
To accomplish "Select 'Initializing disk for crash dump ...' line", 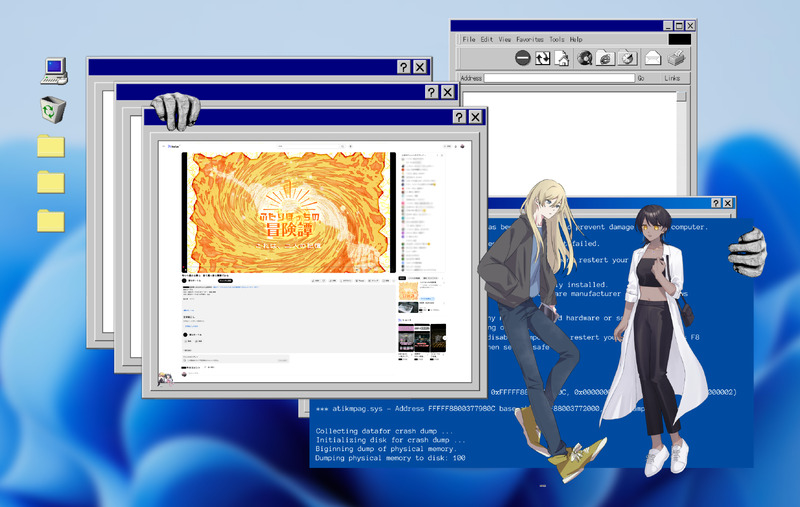I will click(390, 440).
